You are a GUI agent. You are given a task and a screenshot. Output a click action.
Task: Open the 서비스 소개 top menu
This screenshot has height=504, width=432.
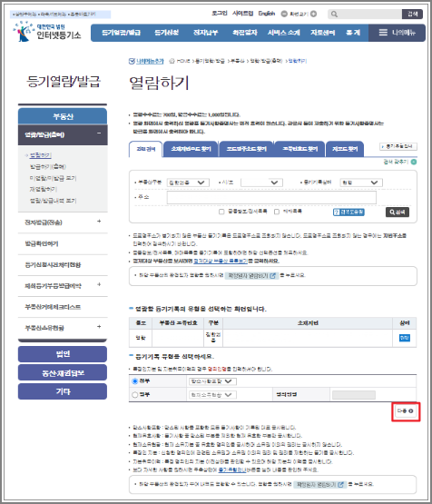click(x=284, y=33)
